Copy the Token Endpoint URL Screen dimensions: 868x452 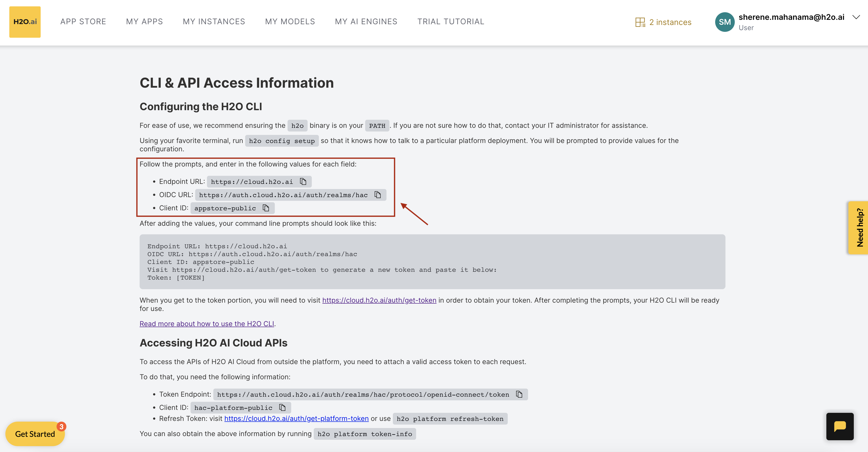tap(519, 394)
